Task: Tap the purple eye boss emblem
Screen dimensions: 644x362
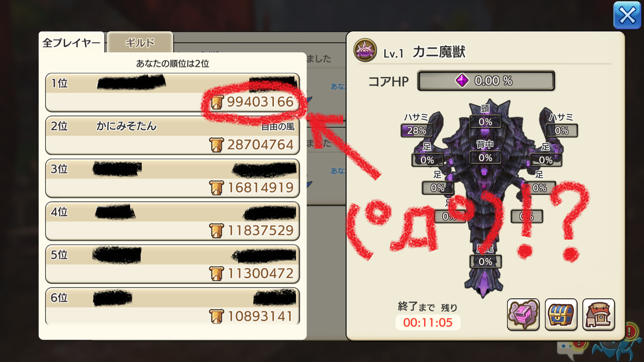Action: (365, 50)
